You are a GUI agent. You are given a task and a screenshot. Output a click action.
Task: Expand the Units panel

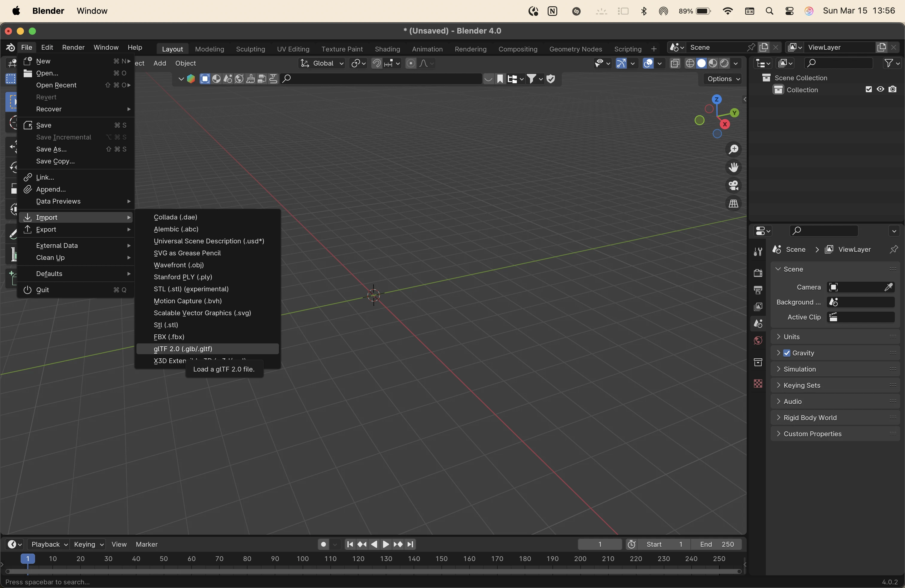[x=792, y=337]
